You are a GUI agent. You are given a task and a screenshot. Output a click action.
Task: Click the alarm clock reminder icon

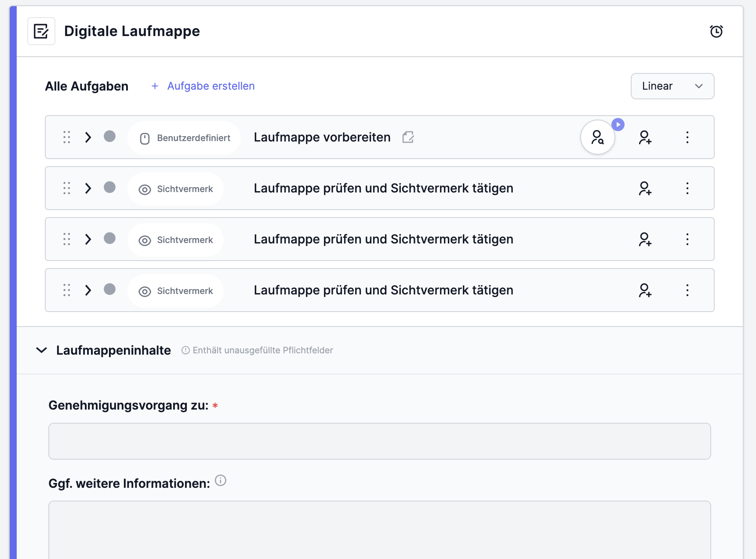point(716,31)
